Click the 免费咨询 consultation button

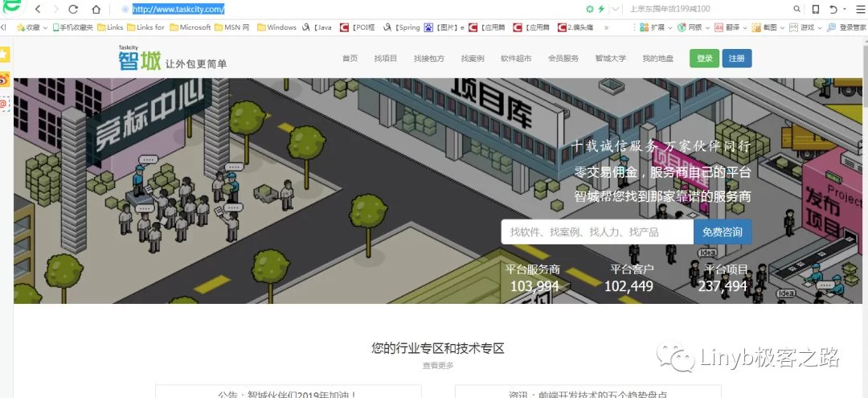click(722, 232)
